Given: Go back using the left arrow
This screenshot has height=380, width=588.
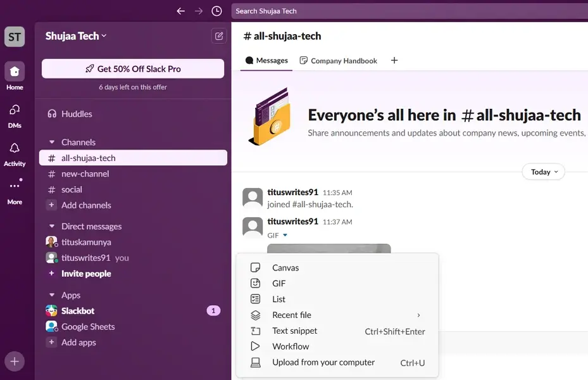Looking at the screenshot, I should (x=181, y=11).
